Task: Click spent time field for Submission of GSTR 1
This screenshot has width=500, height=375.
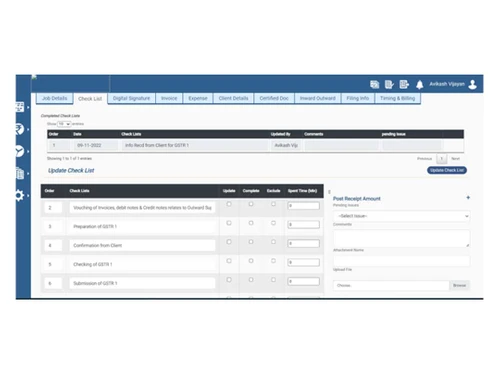Action: coord(303,281)
